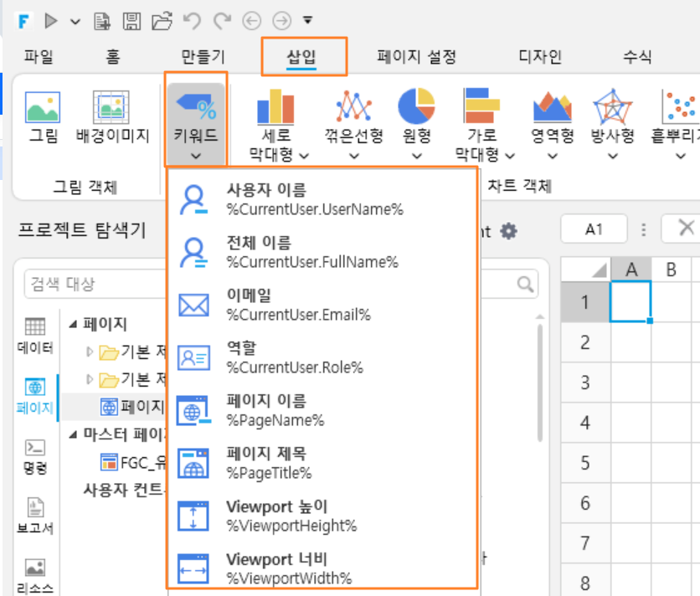The image size is (700, 596).
Task: Switch to the 페이지 설정 ribbon tab
Action: (416, 57)
